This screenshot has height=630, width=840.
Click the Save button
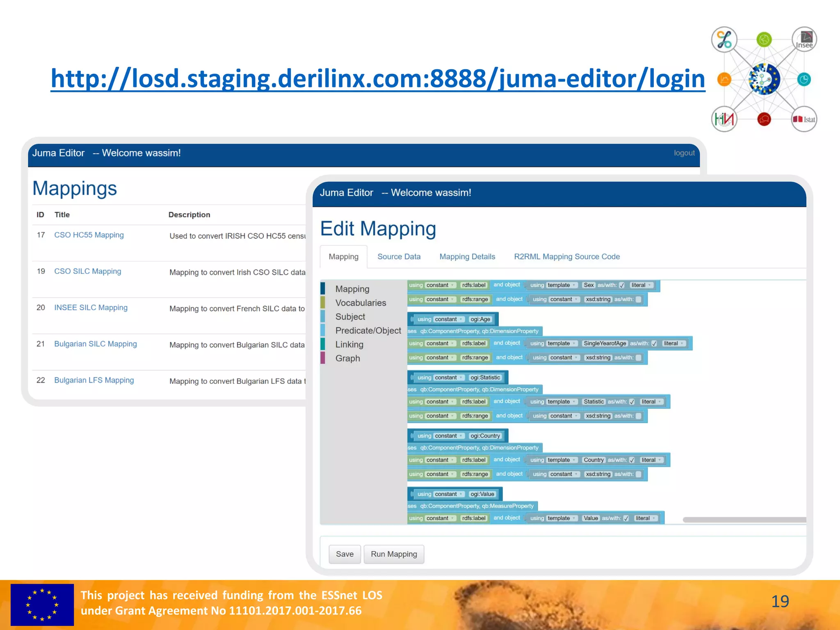click(x=345, y=554)
